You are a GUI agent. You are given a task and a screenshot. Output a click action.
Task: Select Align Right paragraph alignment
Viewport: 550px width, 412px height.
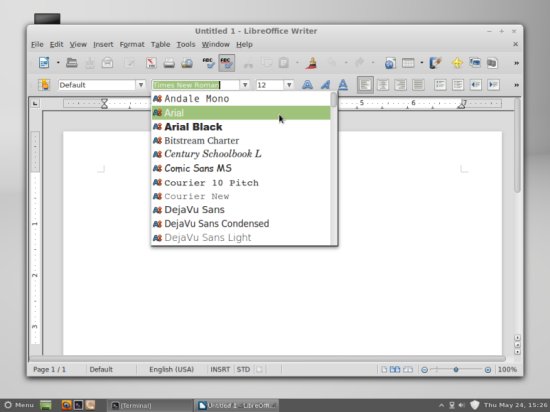(400, 85)
